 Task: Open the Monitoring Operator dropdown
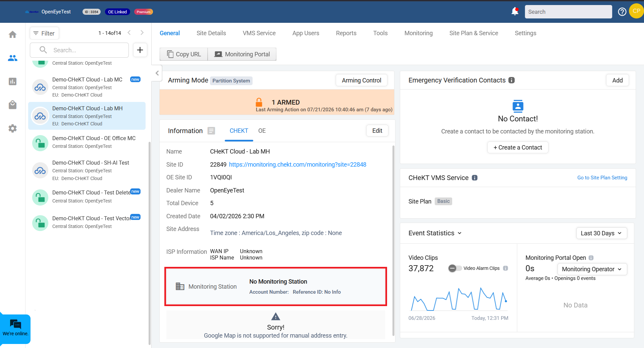[592, 269]
